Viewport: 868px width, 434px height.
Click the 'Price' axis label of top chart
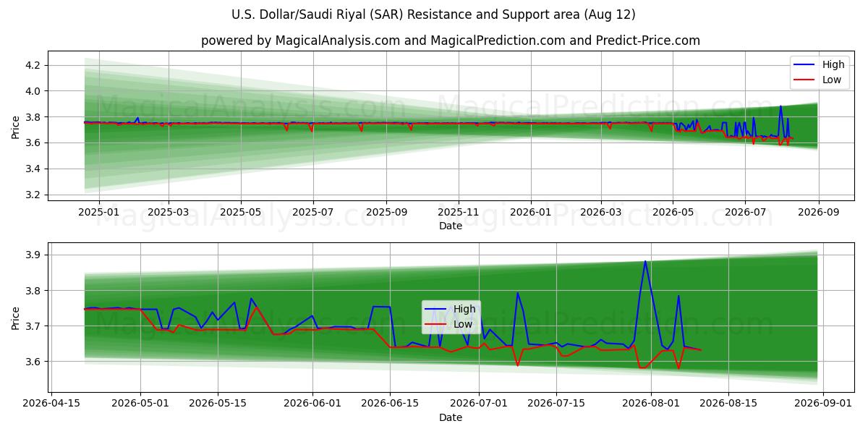[15, 127]
